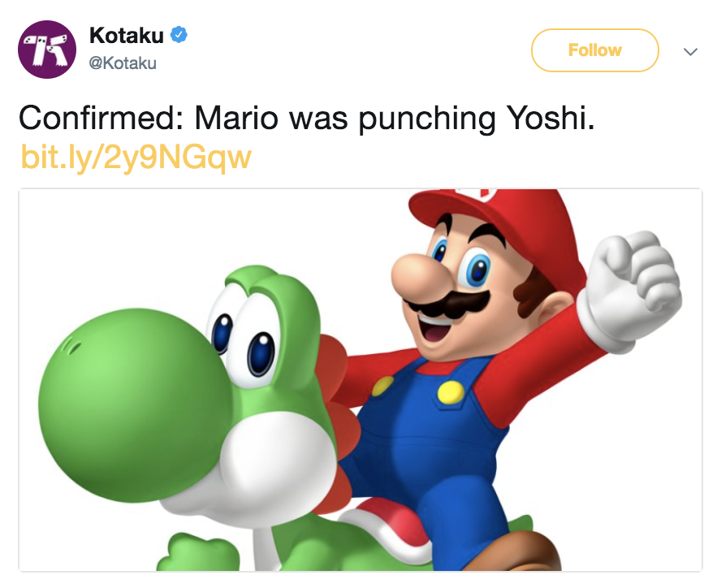Click the word "Yoshi." in the tweet text
Viewport: 717px width, 588px height.
pyautogui.click(x=551, y=119)
